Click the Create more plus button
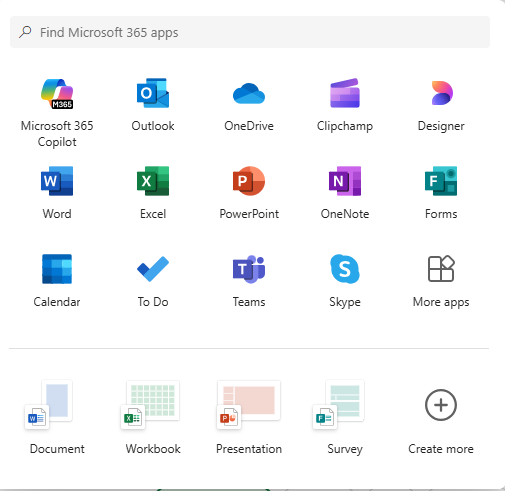The image size is (505, 491). pyautogui.click(x=441, y=405)
